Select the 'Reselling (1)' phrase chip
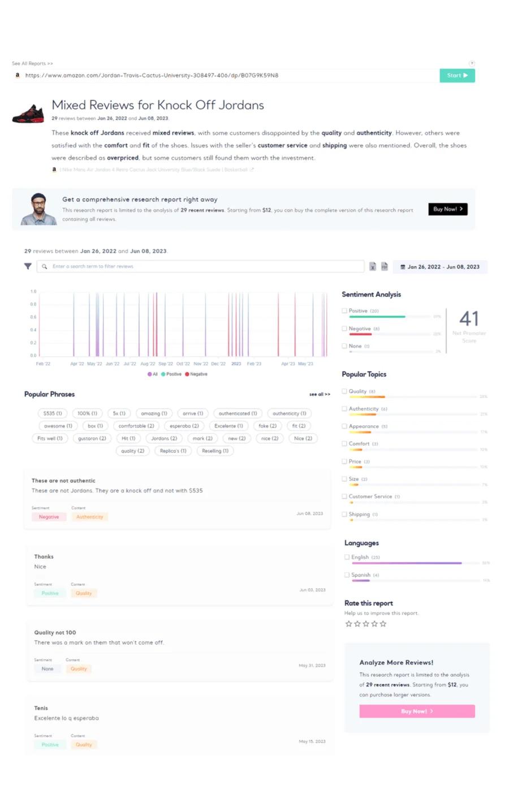This screenshot has height=812, width=509. pyautogui.click(x=215, y=451)
